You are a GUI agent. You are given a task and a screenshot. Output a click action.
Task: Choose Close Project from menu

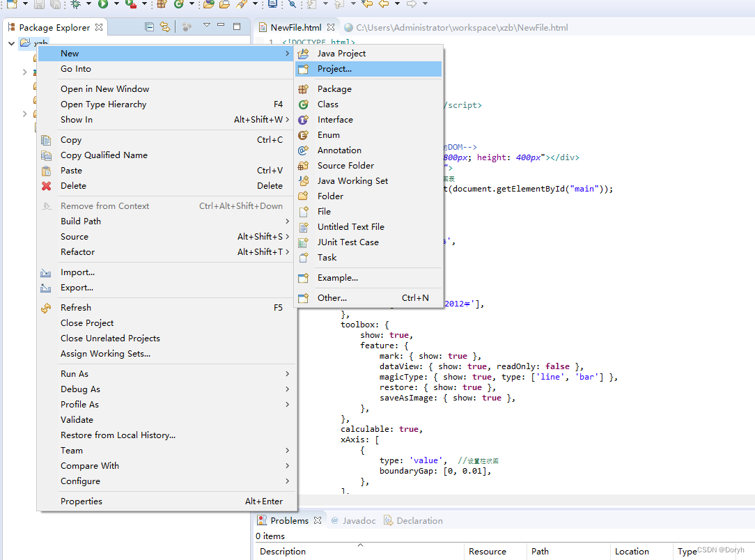(167, 323)
